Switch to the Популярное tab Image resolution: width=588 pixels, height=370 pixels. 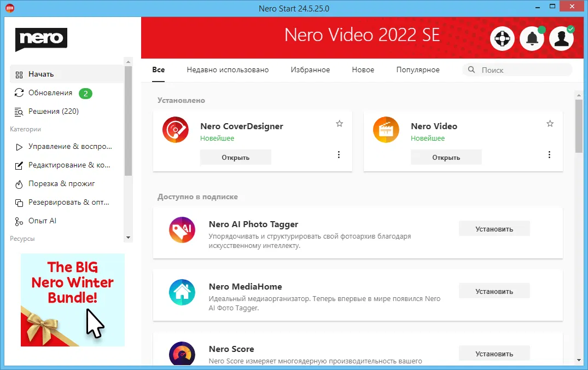tap(418, 70)
